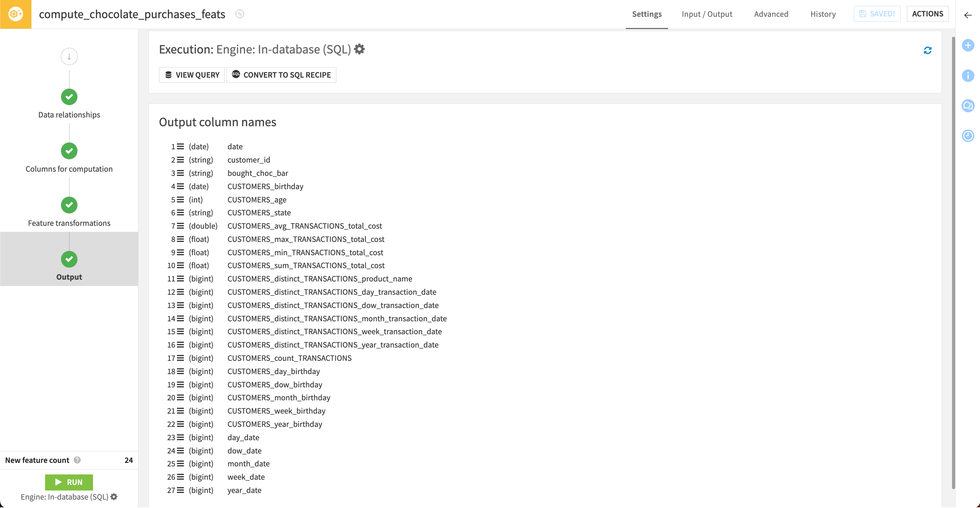Open the info icon in the right sidebar
980x508 pixels.
click(x=968, y=76)
